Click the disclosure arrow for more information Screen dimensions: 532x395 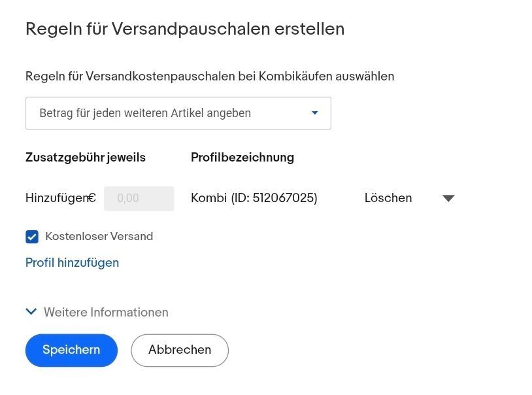tap(31, 312)
